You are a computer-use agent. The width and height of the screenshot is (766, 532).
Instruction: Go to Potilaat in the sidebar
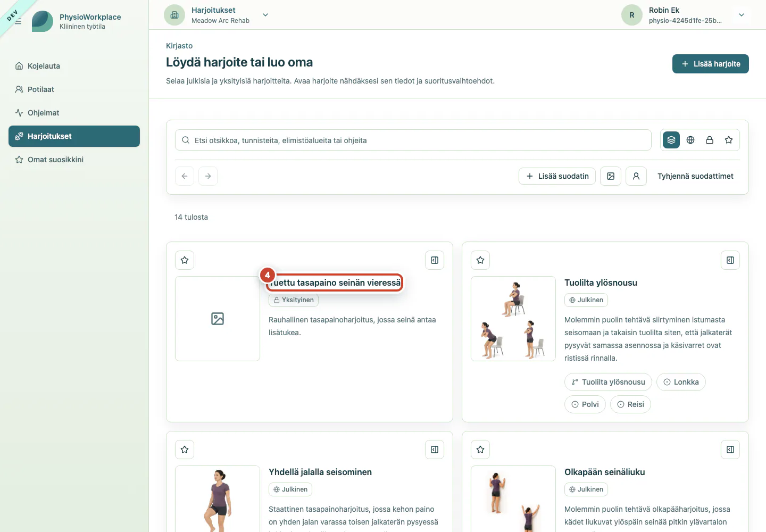(x=74, y=89)
